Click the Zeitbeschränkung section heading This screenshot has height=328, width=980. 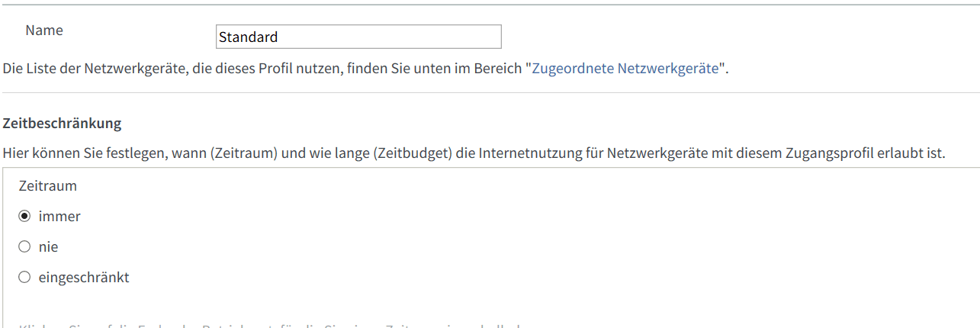click(x=63, y=123)
